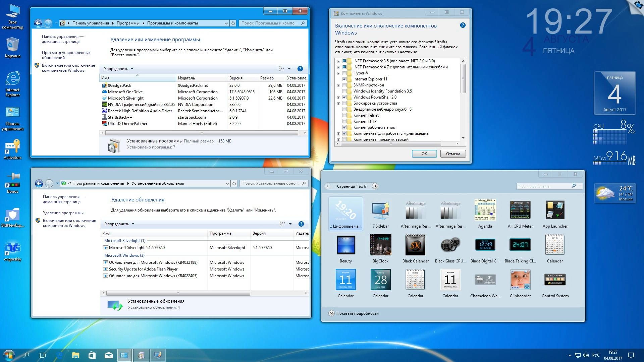Open Упорядочить dropdown in Programs window
644x362 pixels.
click(x=118, y=69)
